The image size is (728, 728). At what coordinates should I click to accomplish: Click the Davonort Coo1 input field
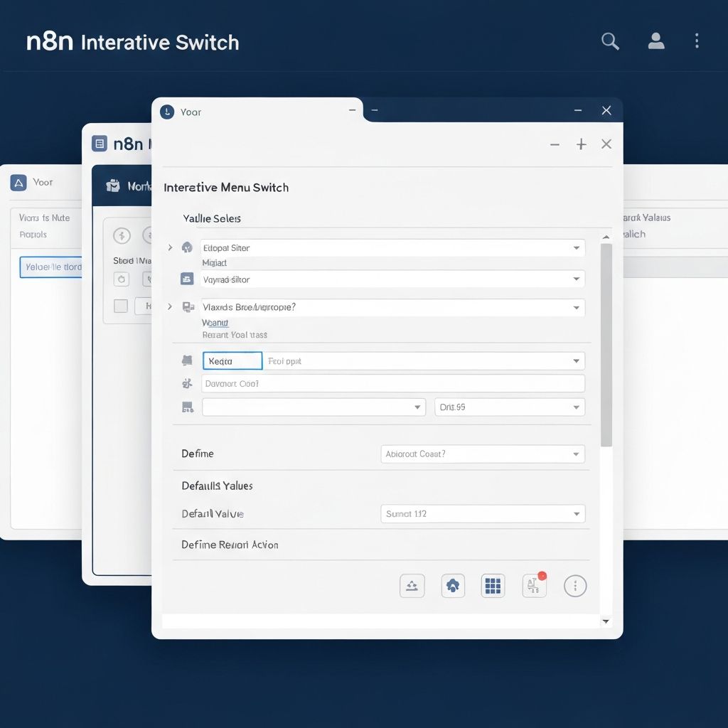(392, 384)
